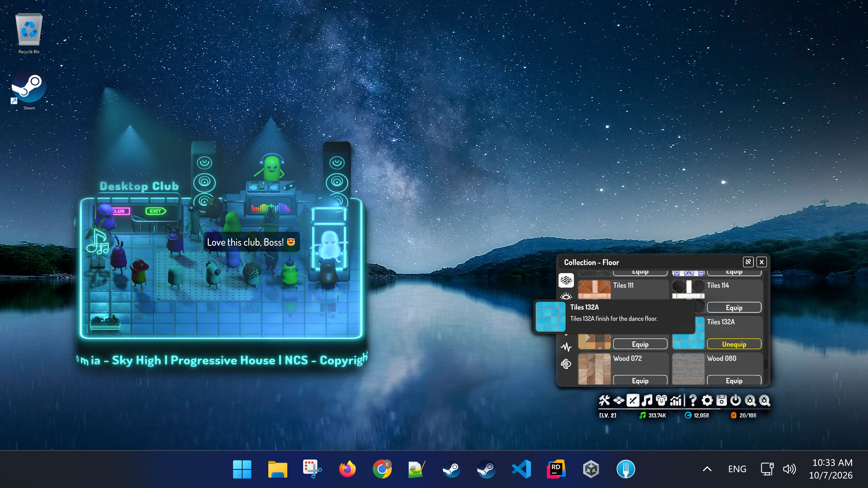Viewport: 868px width, 488px height.
Task: Open the Fork git client from taskbar
Action: click(x=626, y=469)
